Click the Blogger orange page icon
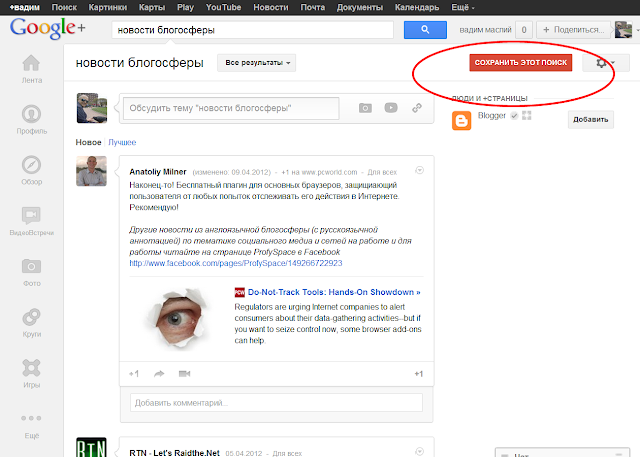 click(461, 121)
